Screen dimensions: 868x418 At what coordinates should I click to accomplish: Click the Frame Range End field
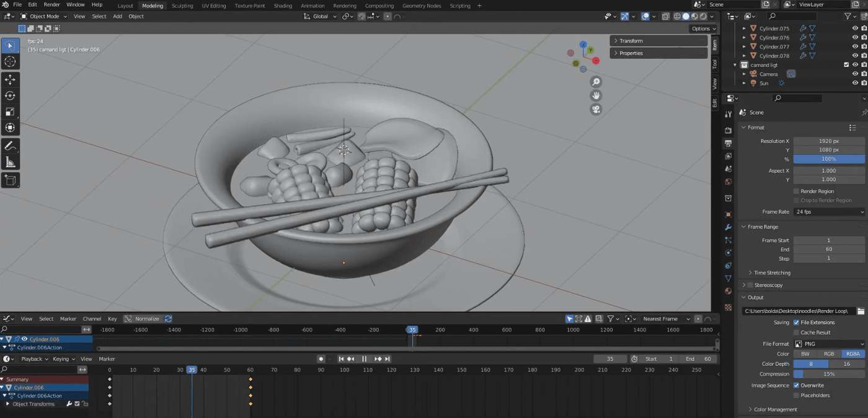pos(829,250)
